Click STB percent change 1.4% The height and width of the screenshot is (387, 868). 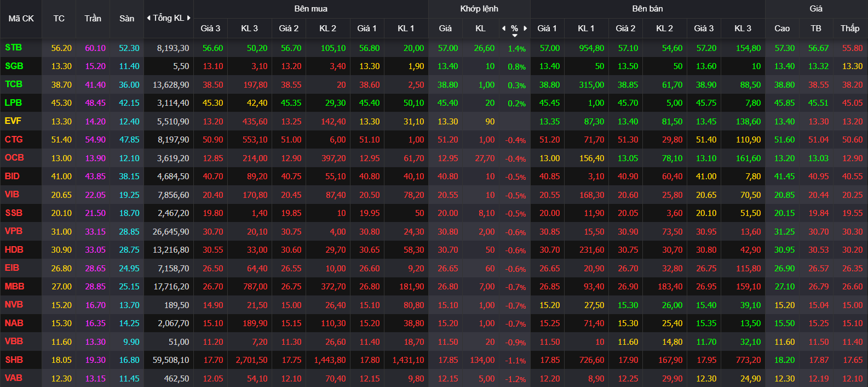click(517, 49)
